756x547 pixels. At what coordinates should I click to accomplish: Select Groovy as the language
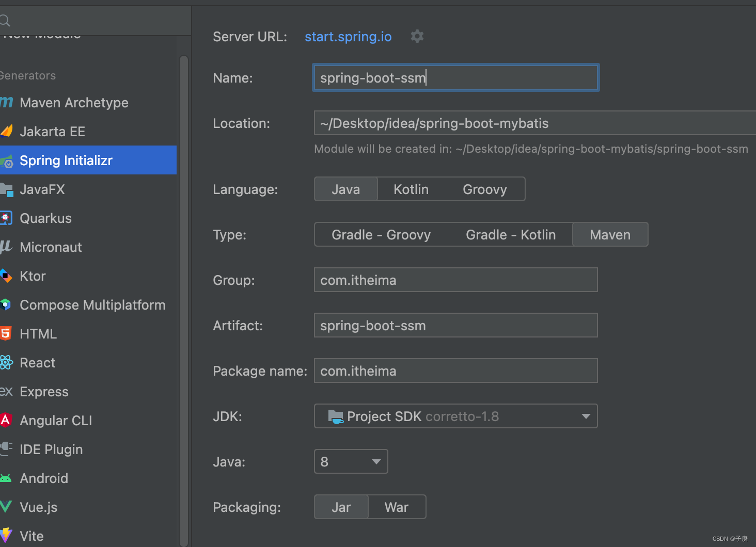pyautogui.click(x=484, y=189)
